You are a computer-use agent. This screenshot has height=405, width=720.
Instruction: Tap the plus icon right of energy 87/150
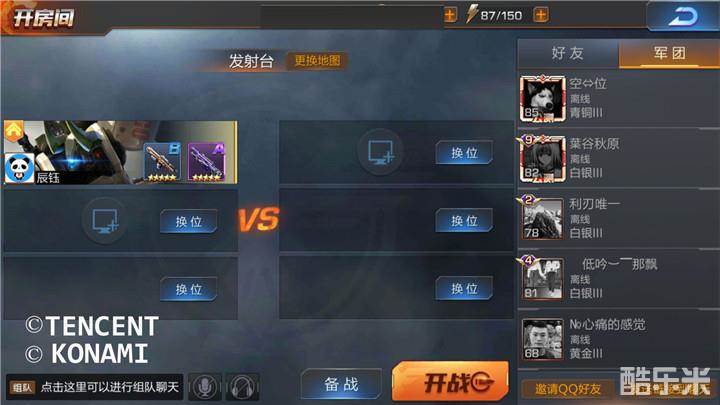[x=541, y=15]
